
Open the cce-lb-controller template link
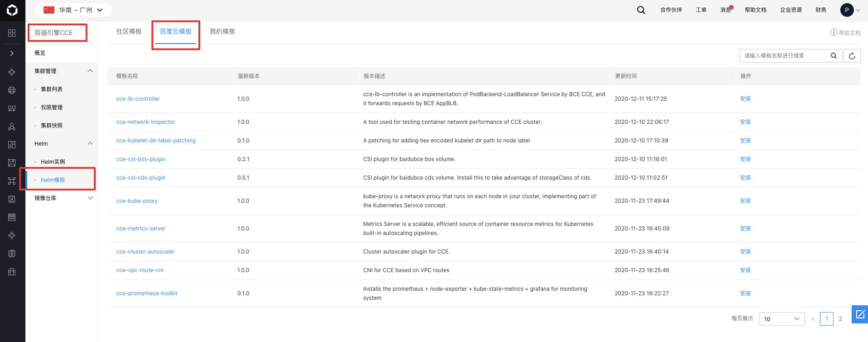(138, 99)
